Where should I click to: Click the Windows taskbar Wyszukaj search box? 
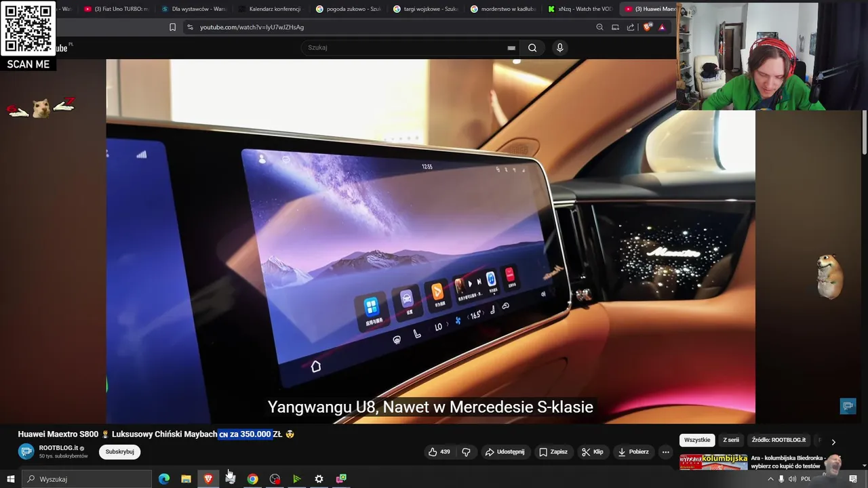(x=87, y=479)
